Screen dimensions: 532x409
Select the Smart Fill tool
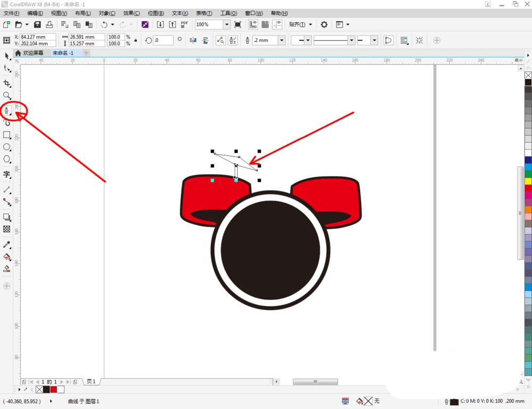[x=7, y=269]
